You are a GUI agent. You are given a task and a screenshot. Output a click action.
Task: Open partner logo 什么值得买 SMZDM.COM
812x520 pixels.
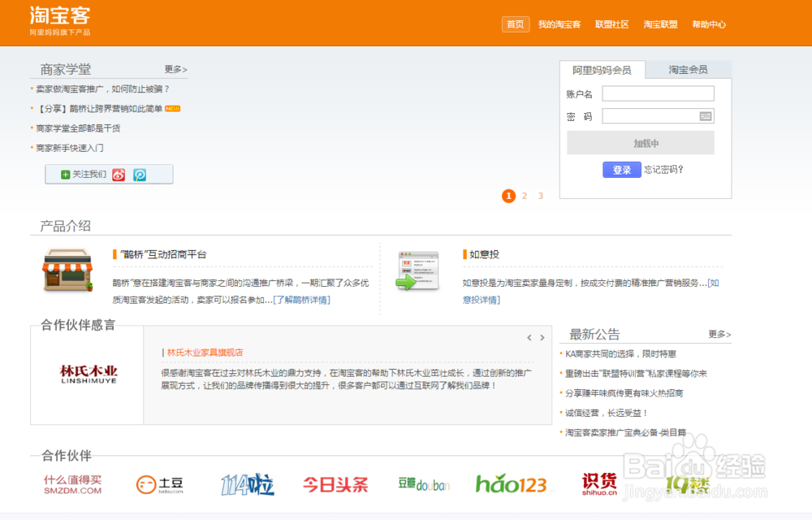72,485
